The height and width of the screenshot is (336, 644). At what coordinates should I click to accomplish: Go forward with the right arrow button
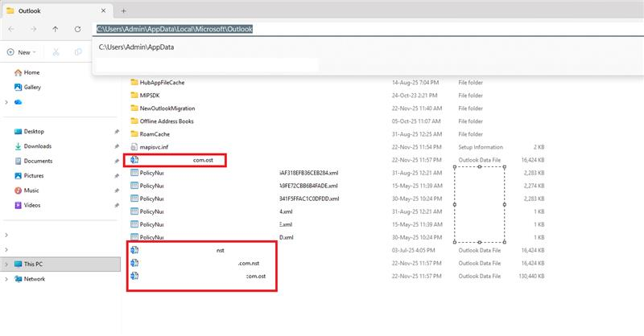tap(33, 29)
